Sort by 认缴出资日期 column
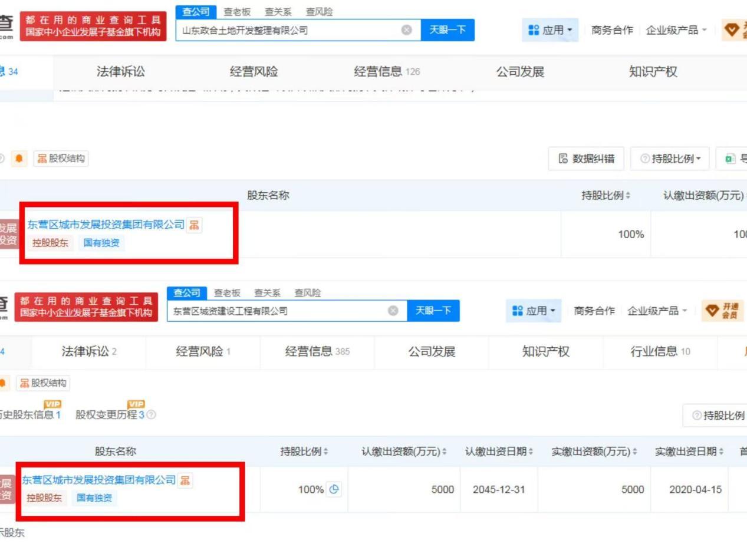The height and width of the screenshot is (560, 747). tap(531, 452)
